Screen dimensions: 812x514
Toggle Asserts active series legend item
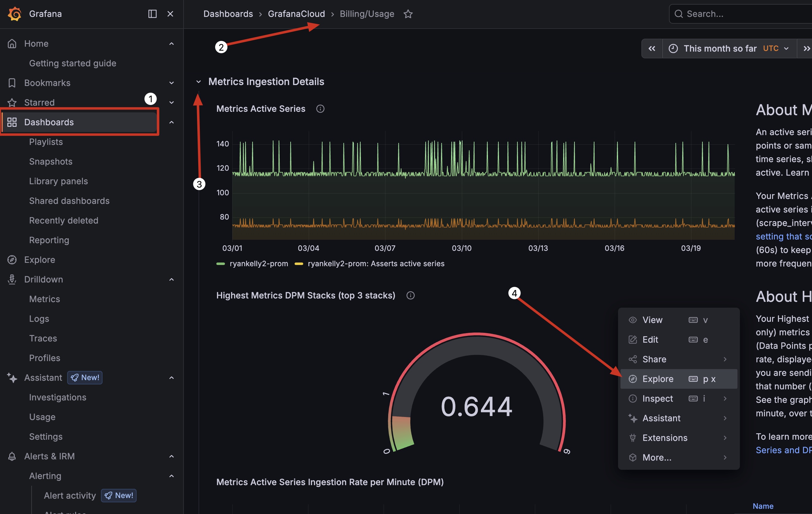point(376,263)
